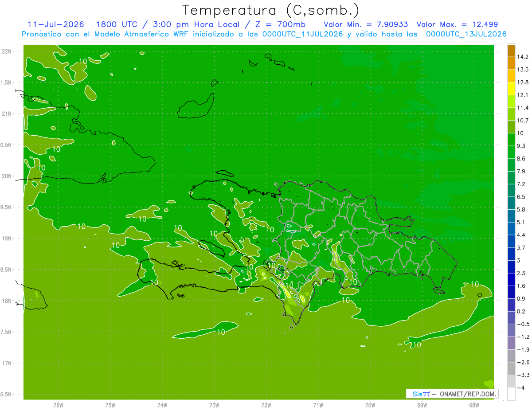Click the "5.1" colorbar label

(522, 222)
